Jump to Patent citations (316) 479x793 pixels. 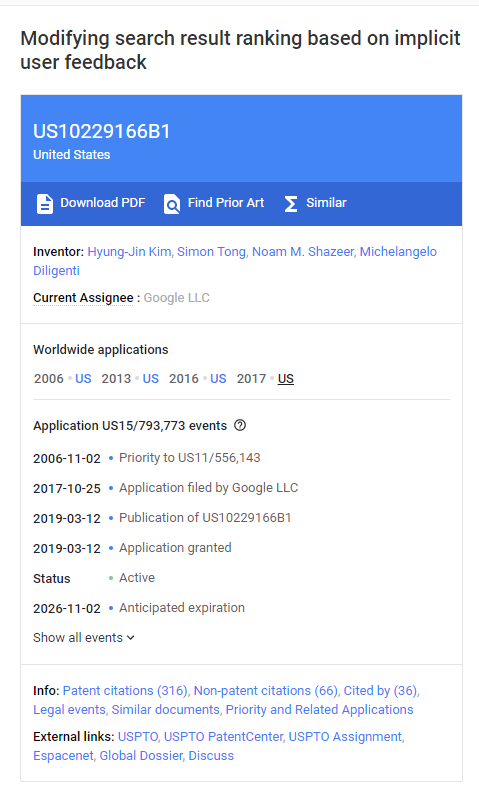[125, 691]
